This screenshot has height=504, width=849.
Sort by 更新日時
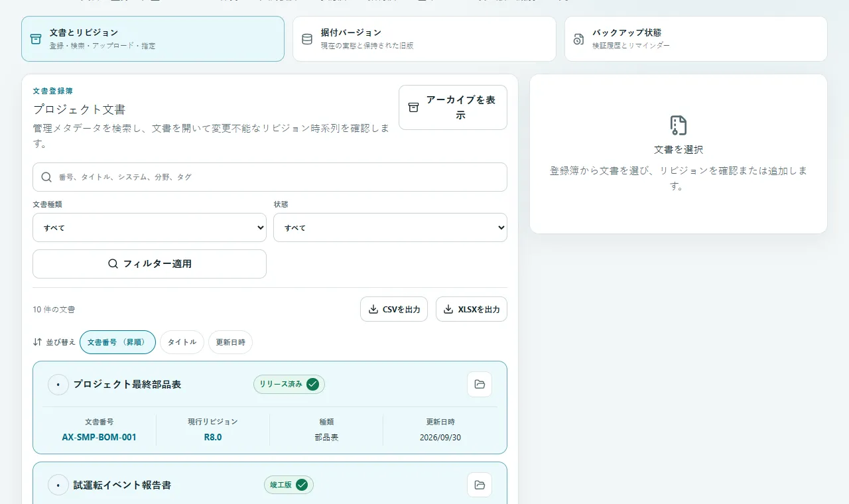230,342
